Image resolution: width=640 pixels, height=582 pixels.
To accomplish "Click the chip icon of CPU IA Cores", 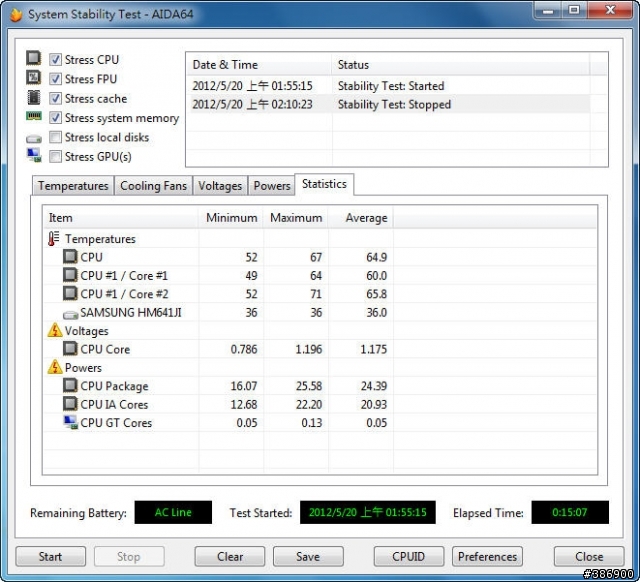I will 70,403.
